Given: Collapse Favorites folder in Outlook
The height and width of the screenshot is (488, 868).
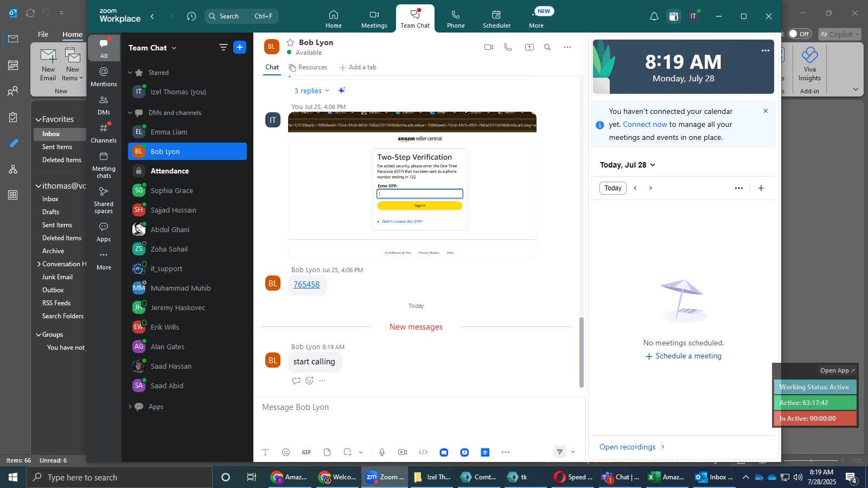Looking at the screenshot, I should 39,120.
